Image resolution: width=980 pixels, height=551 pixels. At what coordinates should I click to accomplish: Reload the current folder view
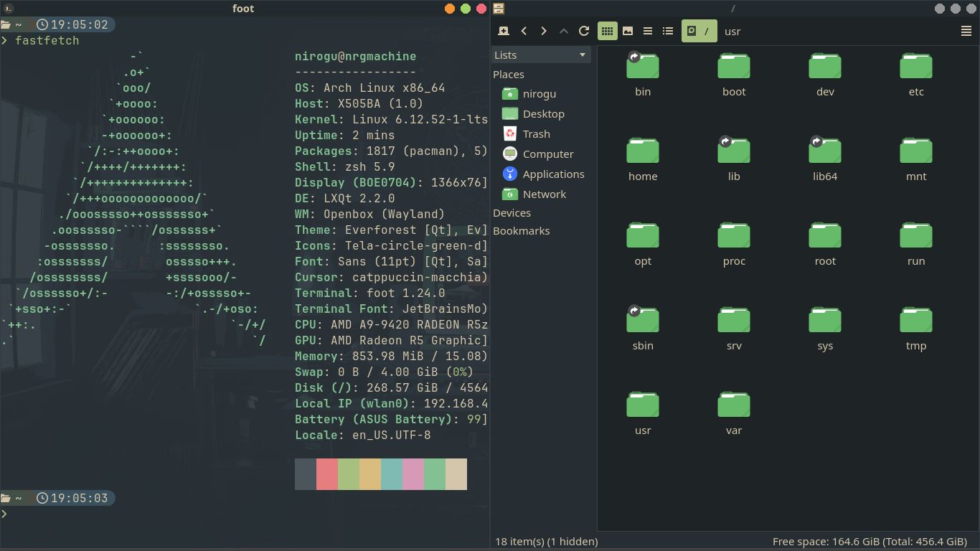[x=583, y=31]
